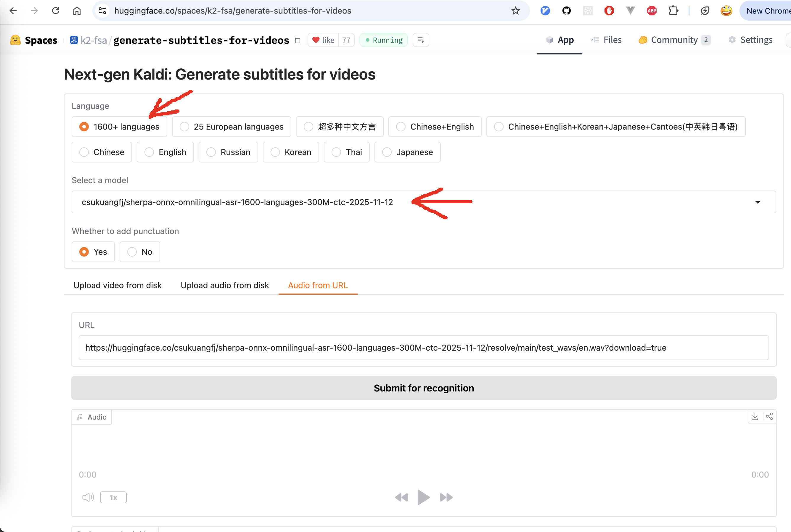Image resolution: width=791 pixels, height=532 pixels.
Task: Share audio with share icon
Action: [x=769, y=416]
